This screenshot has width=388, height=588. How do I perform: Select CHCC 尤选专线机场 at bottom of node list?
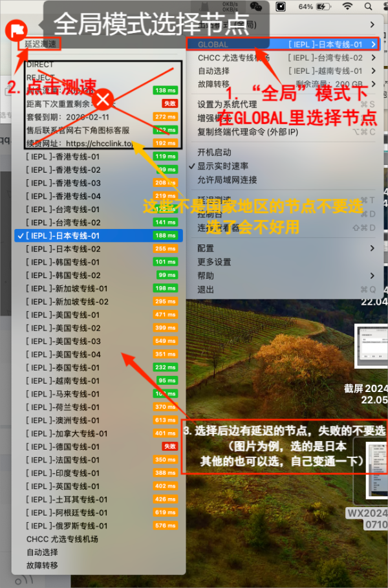98,539
